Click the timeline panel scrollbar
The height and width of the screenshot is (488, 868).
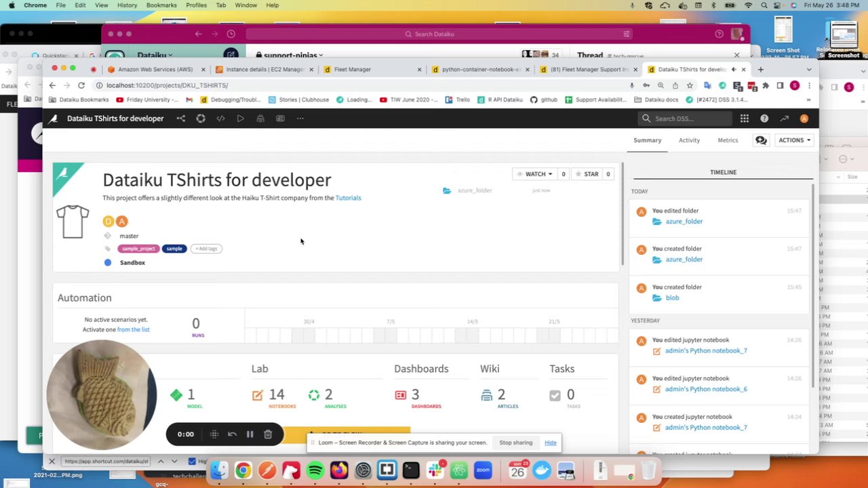[x=812, y=285]
